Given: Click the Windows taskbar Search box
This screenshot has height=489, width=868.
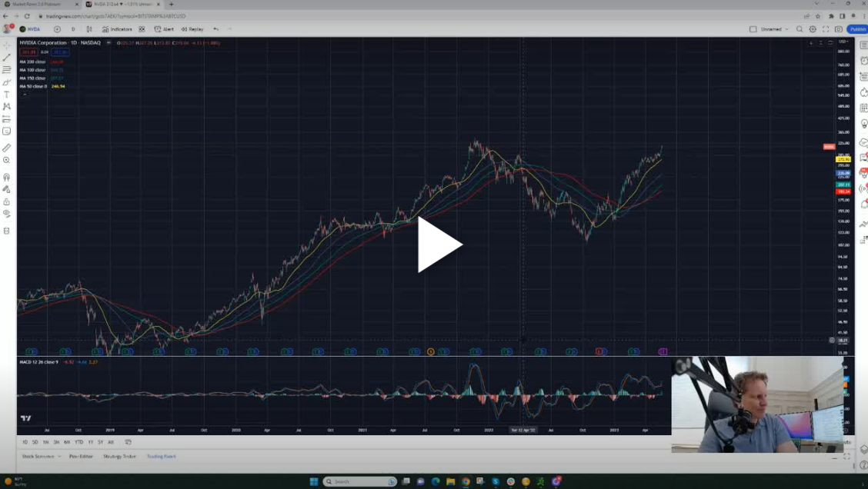Looking at the screenshot, I should [x=360, y=482].
